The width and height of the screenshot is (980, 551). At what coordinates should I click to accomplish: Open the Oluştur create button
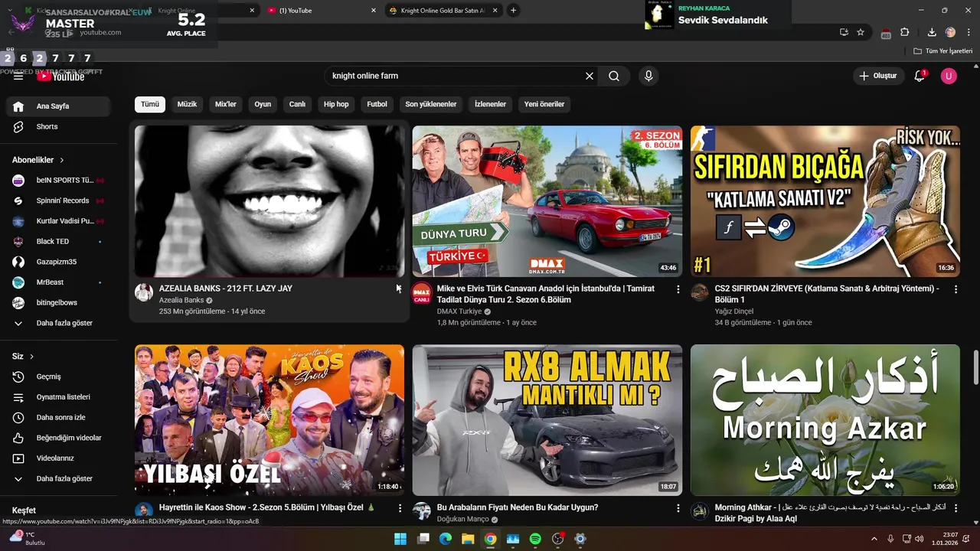(x=877, y=76)
